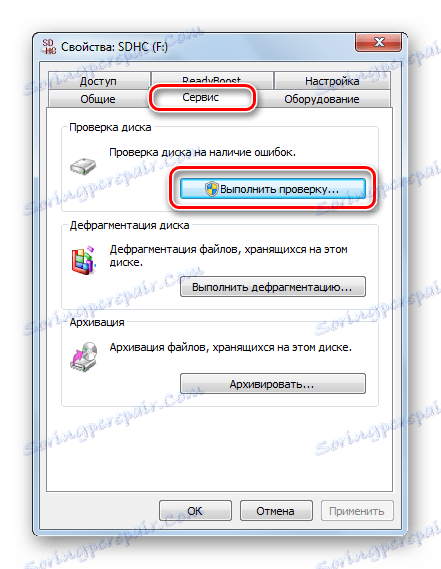Select the Общие tab
Image resolution: width=441 pixels, height=569 pixels.
pos(98,99)
